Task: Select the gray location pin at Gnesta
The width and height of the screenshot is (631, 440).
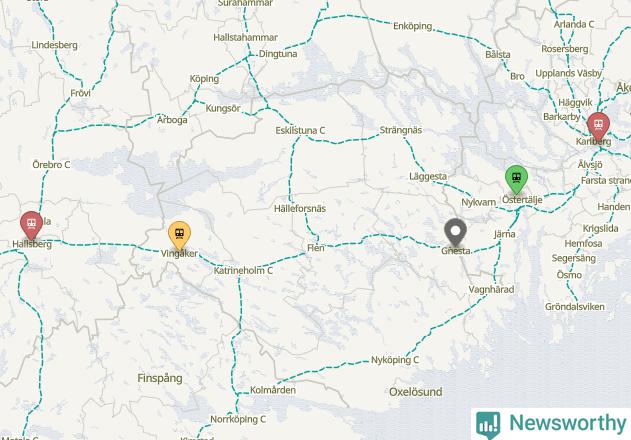Action: tap(456, 231)
